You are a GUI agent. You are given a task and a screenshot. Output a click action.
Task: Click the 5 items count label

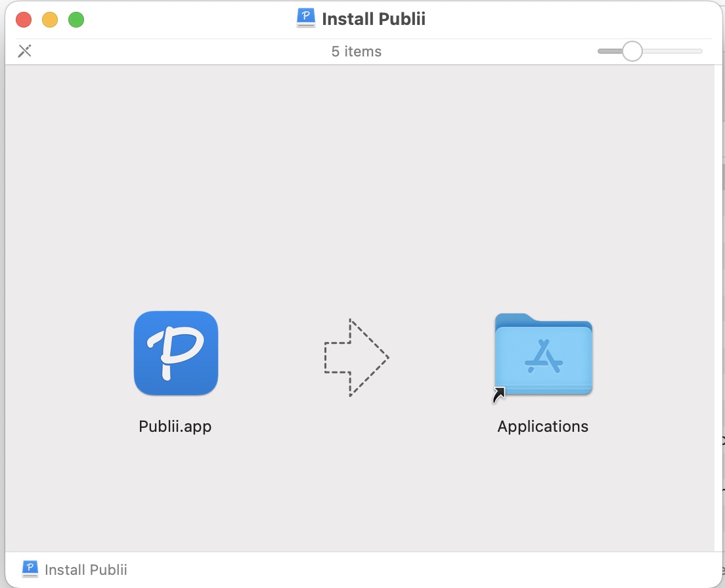click(x=357, y=51)
